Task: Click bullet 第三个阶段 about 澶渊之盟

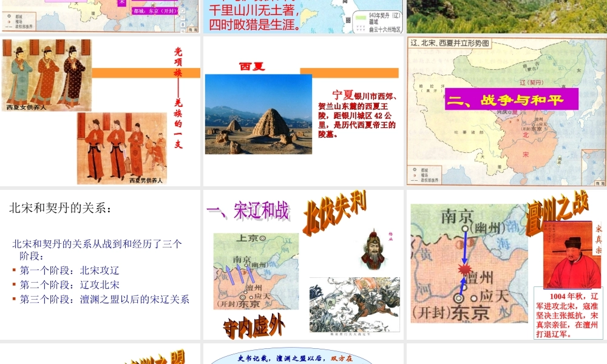Action: coord(104,299)
